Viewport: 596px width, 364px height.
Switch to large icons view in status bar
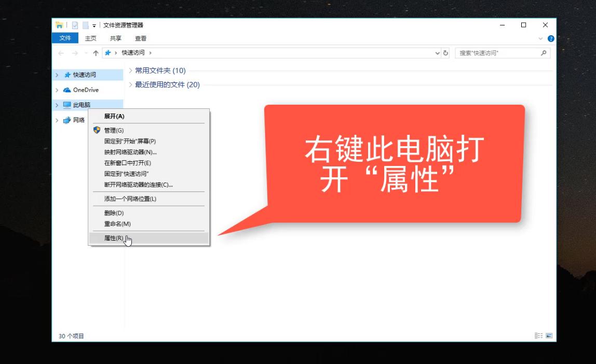coord(549,335)
